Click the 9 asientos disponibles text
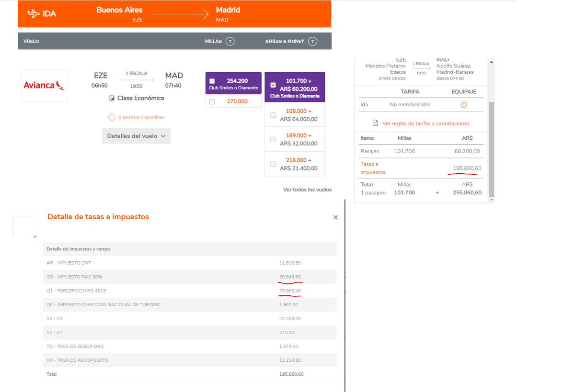This screenshot has width=575, height=392. [141, 117]
